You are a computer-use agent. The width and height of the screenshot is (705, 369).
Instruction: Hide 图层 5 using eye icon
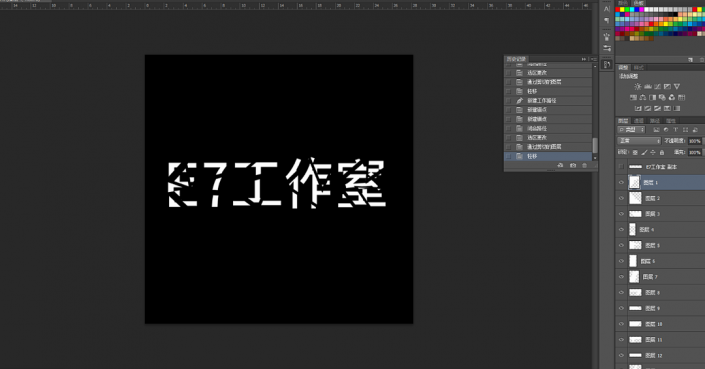[621, 245]
